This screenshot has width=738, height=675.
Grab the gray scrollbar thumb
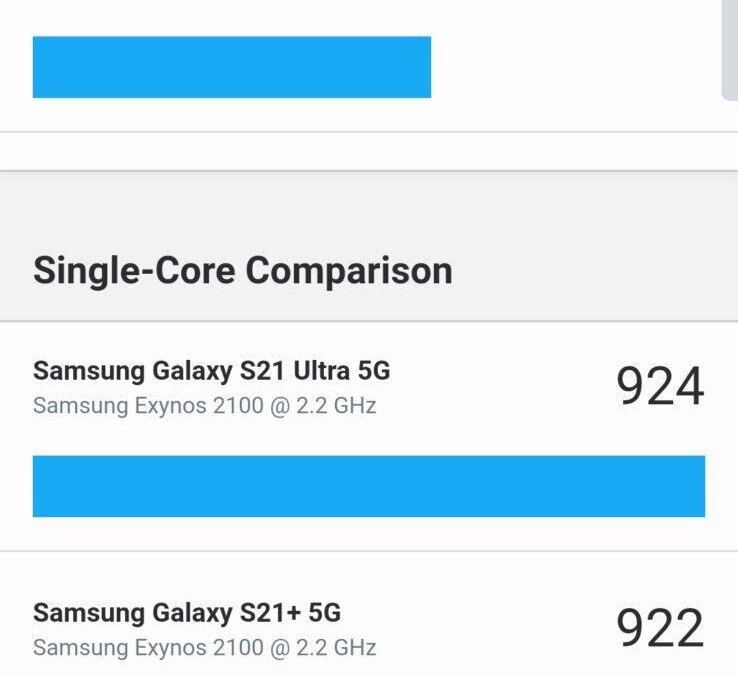pyautogui.click(x=730, y=50)
